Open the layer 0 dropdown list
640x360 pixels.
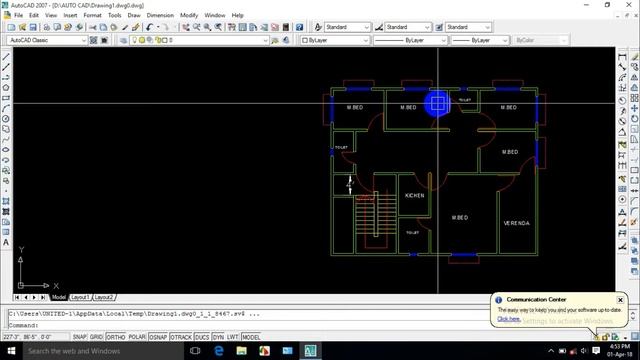199,40
